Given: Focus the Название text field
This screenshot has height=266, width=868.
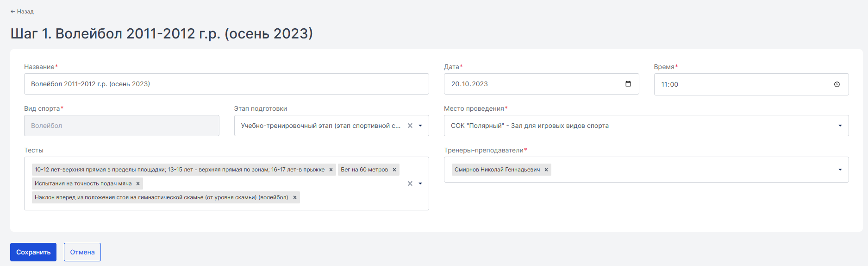Looking at the screenshot, I should [x=226, y=84].
